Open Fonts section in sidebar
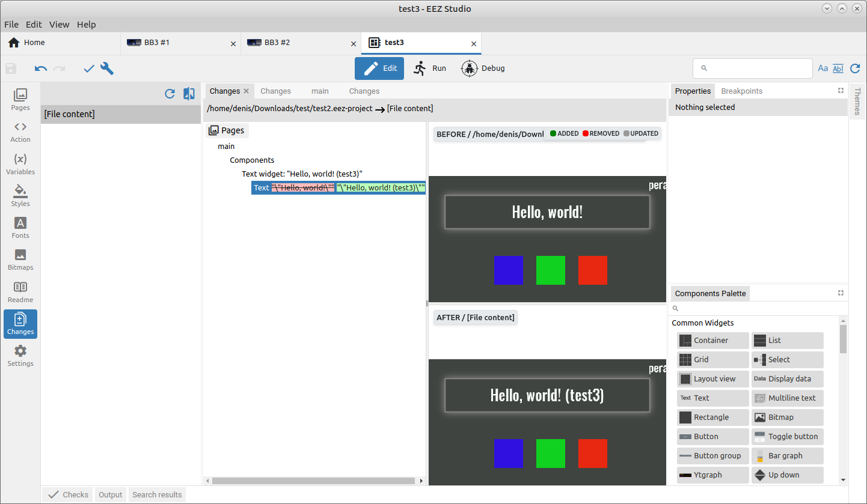Viewport: 867px width, 504px height. click(20, 228)
